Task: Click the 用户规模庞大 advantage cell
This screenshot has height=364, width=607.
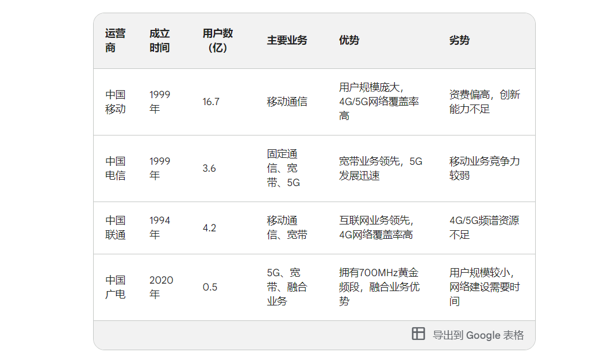Action: pos(379,102)
